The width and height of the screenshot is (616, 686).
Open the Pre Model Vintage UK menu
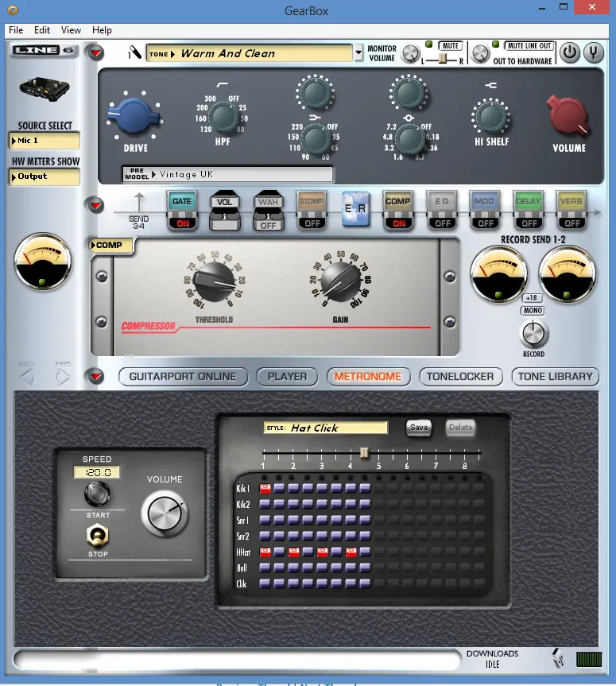(x=227, y=174)
